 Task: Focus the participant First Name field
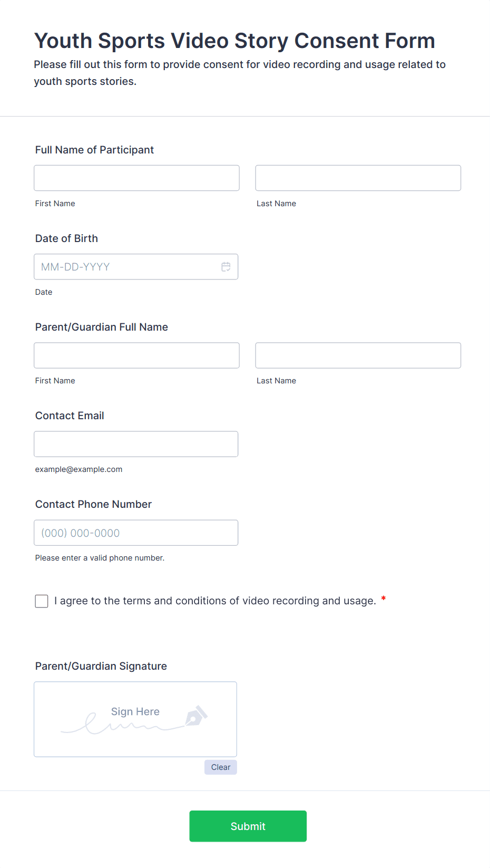point(136,178)
